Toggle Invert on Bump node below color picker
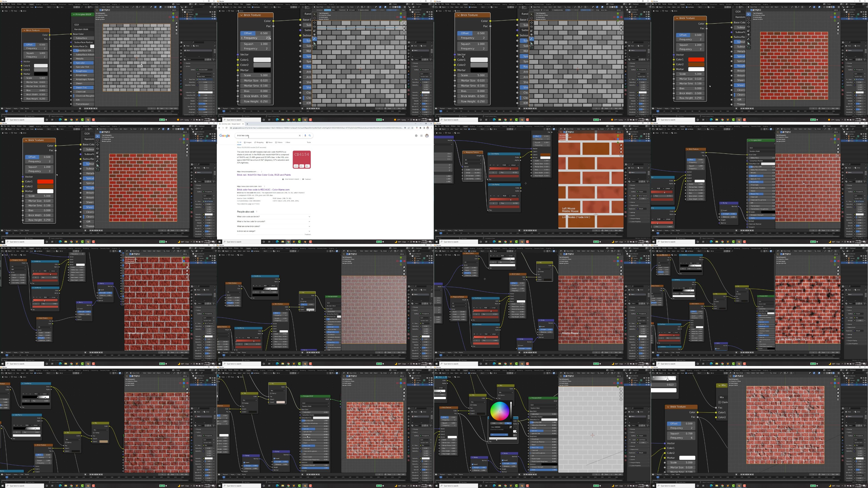This screenshot has width=868, height=488. pos(503,461)
